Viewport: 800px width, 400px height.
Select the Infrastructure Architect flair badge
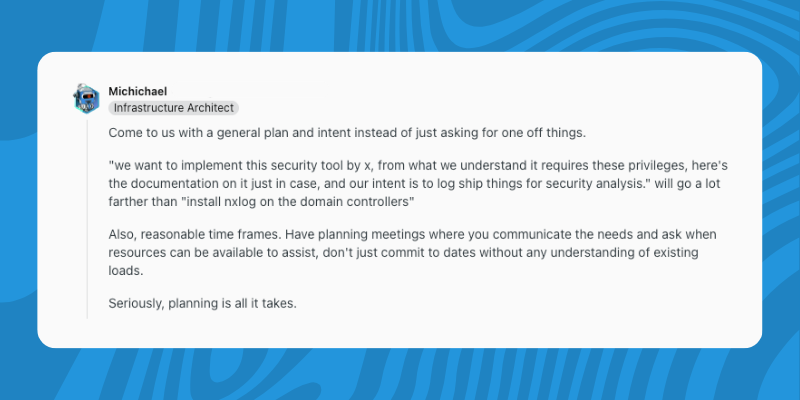[173, 107]
